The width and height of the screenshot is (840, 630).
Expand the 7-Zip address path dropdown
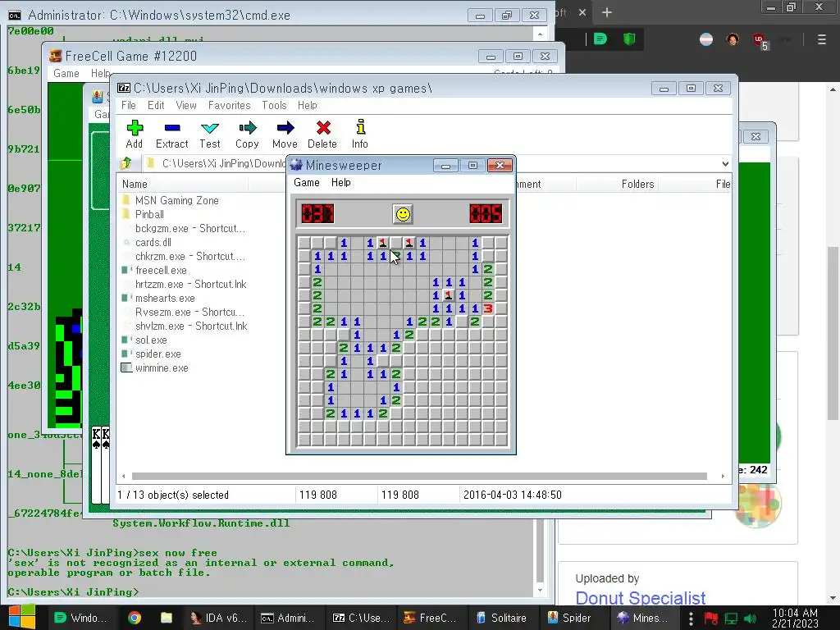point(725,163)
